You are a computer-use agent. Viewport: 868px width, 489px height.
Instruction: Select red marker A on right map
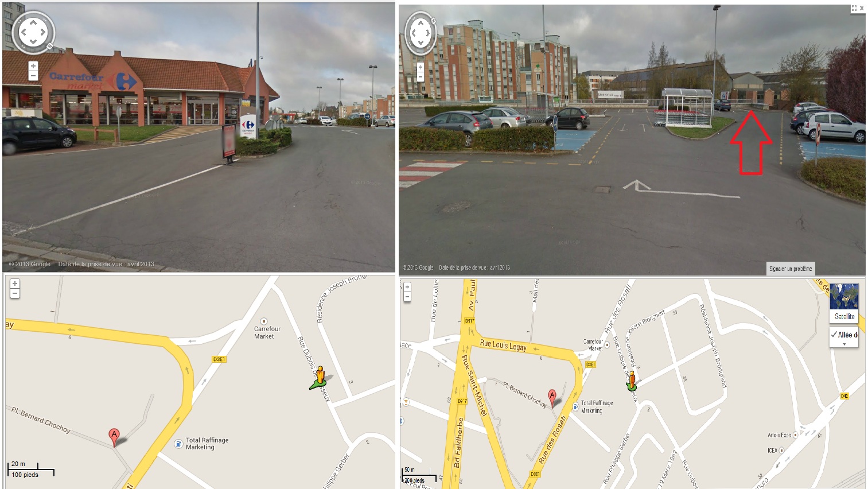[x=552, y=397]
